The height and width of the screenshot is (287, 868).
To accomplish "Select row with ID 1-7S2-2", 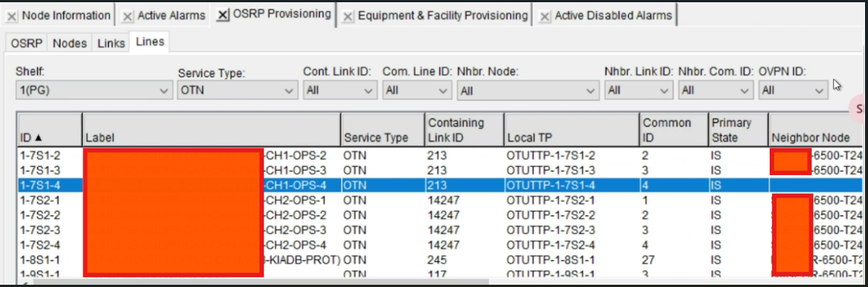I will (440, 215).
